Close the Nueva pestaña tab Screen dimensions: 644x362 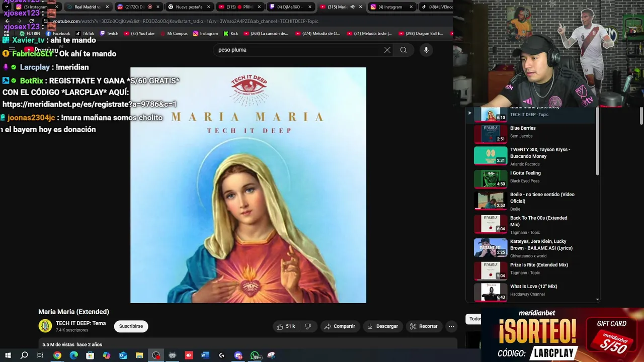[208, 7]
